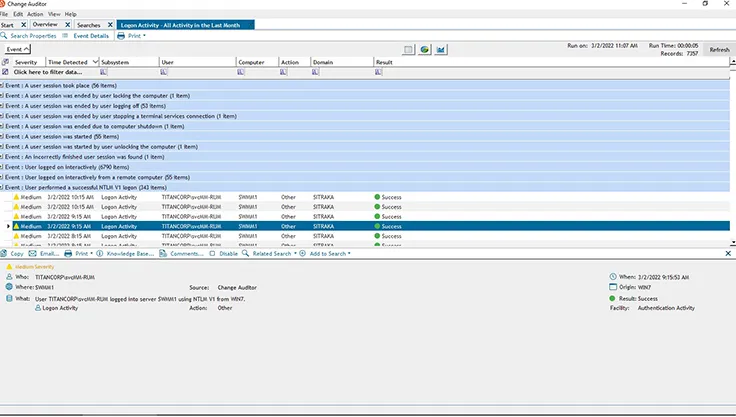Screen dimensions: 736x417
Task: Expand 'A user session was started (55 items)' group
Action: (x=2, y=136)
